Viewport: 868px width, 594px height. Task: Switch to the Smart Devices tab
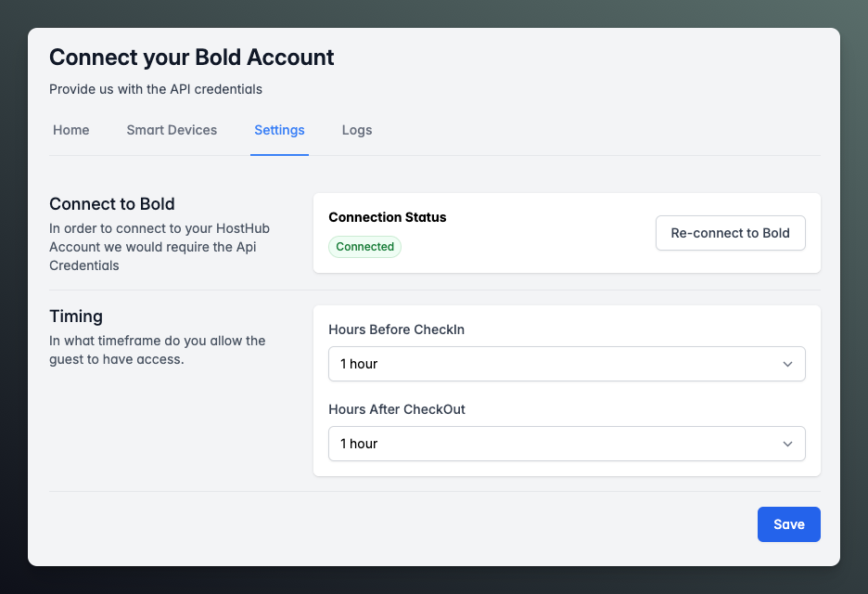[x=172, y=130]
